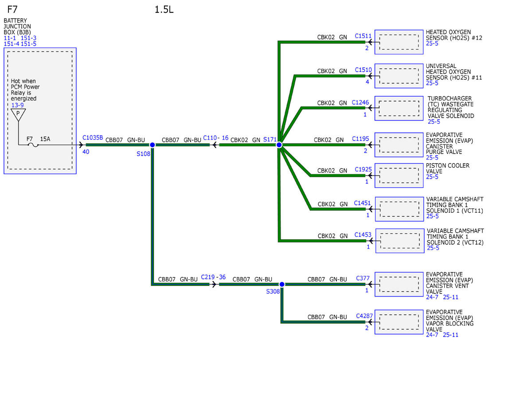
Task: Open connector C1451 link
Action: (x=362, y=203)
